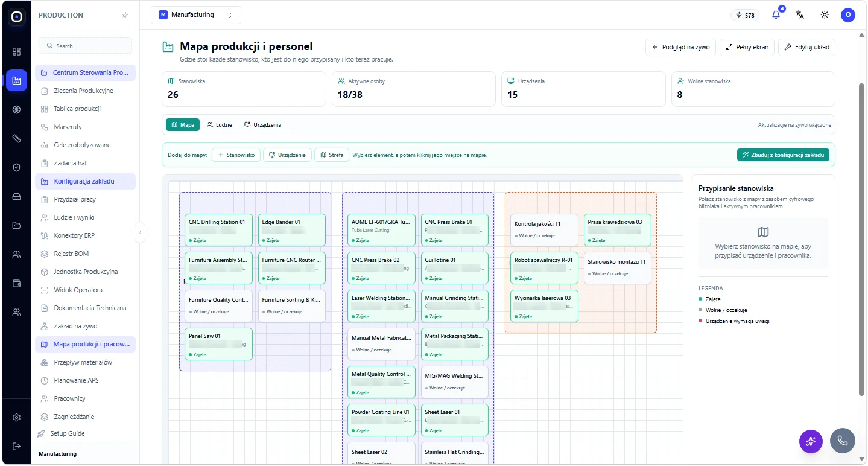Image resolution: width=868 pixels, height=466 pixels.
Task: Add a Strefa to the map
Action: pos(331,155)
